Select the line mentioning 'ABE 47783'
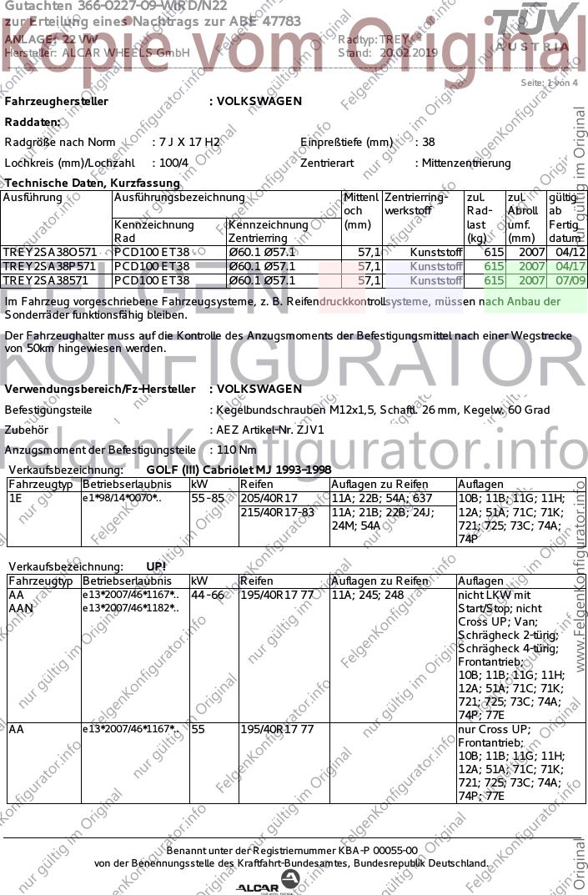The width and height of the screenshot is (588, 895). coord(153,21)
